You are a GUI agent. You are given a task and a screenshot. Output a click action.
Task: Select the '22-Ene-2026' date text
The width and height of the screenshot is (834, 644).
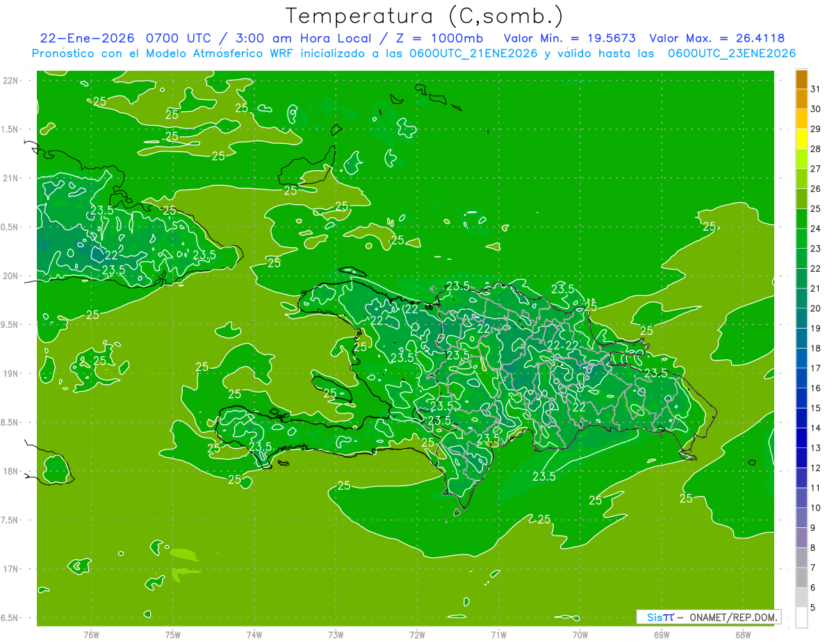coord(88,38)
